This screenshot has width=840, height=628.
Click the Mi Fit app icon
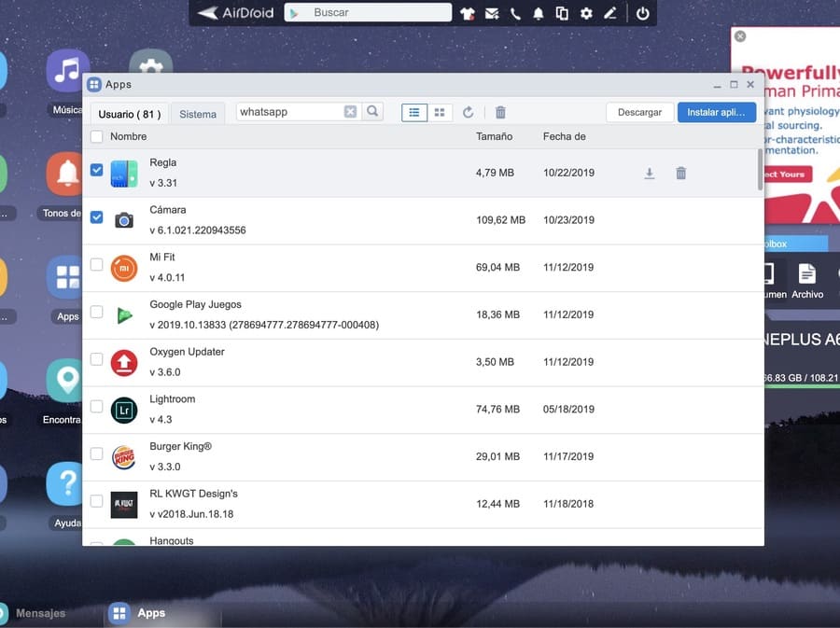[124, 268]
